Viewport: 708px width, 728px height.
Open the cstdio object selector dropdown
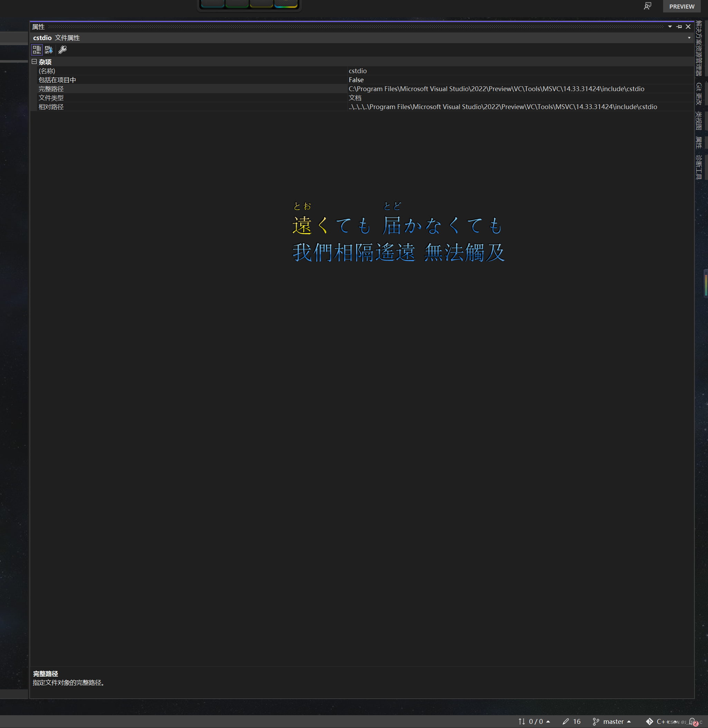689,38
